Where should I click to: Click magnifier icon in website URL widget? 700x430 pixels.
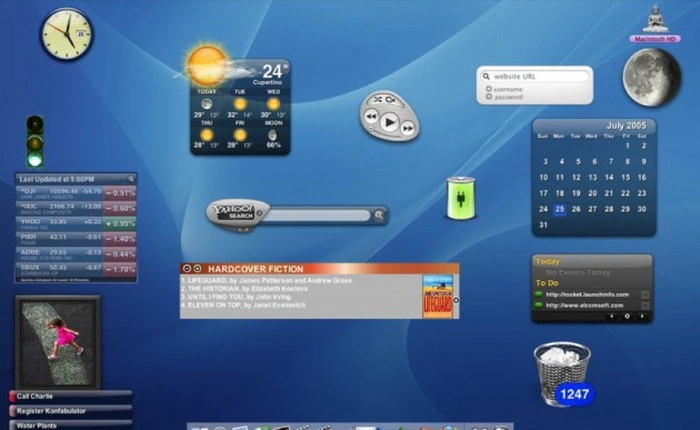coord(486,76)
